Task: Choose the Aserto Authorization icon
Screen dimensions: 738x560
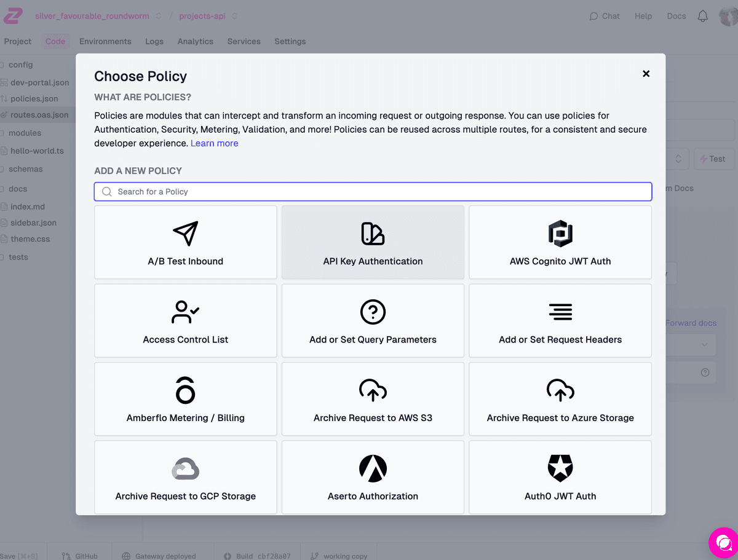Action: 373,468
